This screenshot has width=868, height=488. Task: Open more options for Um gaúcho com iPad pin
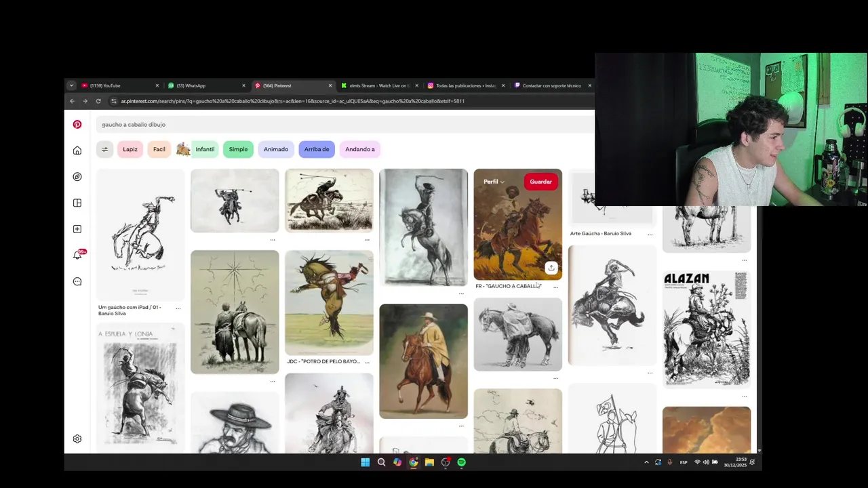coord(178,308)
